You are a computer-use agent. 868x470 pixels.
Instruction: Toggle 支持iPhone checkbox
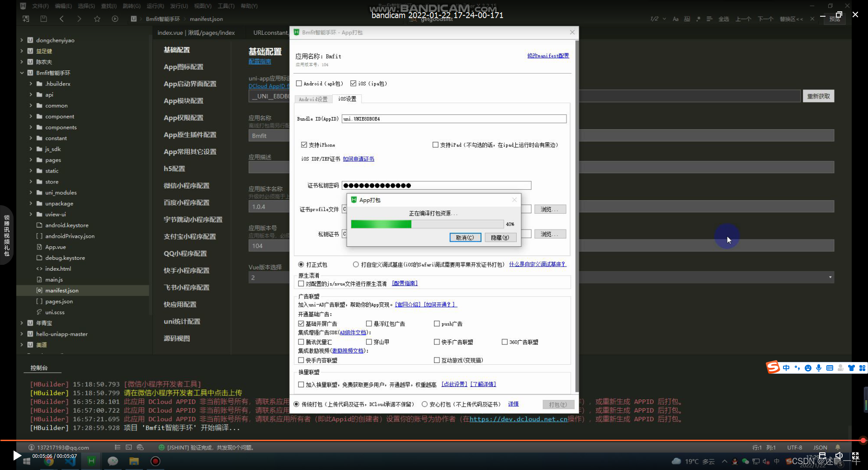click(x=304, y=145)
